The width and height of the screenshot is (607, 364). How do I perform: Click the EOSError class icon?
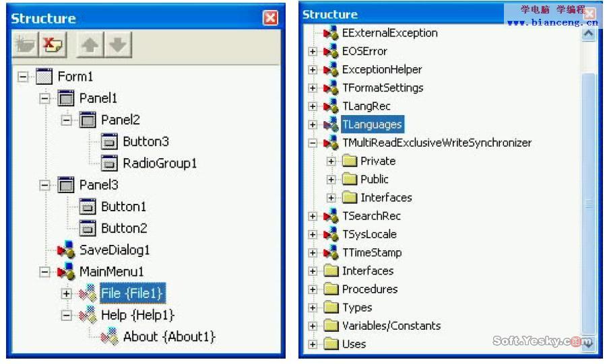coord(331,51)
